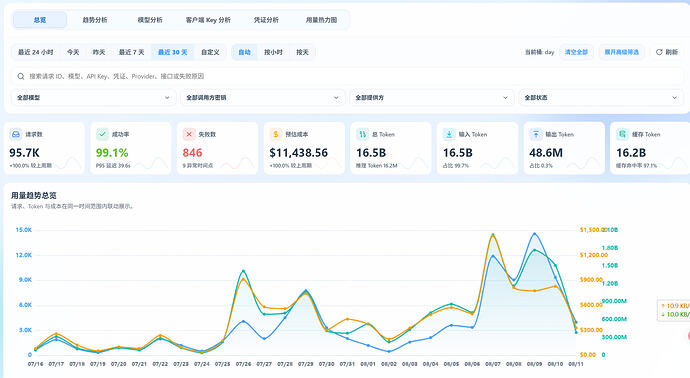Viewport: 690px width, 378px height.
Task: Select the 最近 7 天 time range
Action: pyautogui.click(x=132, y=52)
